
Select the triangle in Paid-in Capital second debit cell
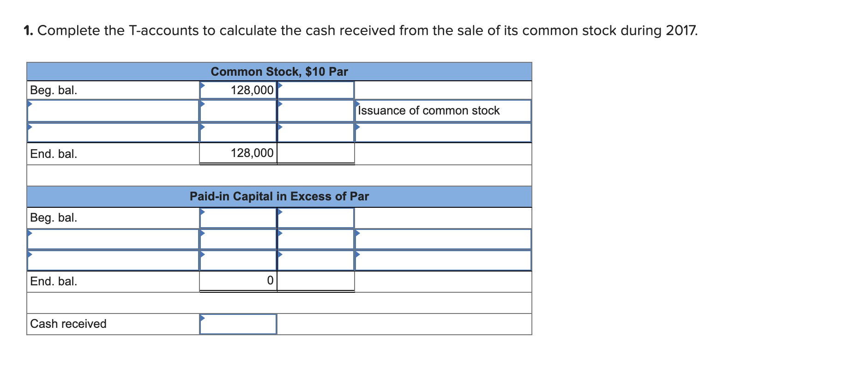202,233
